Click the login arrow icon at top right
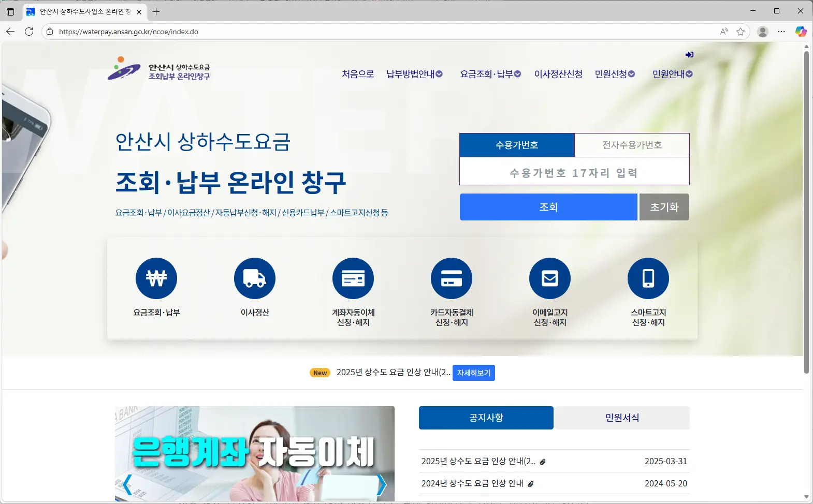Screen dimensions: 813x504 pyautogui.click(x=689, y=55)
